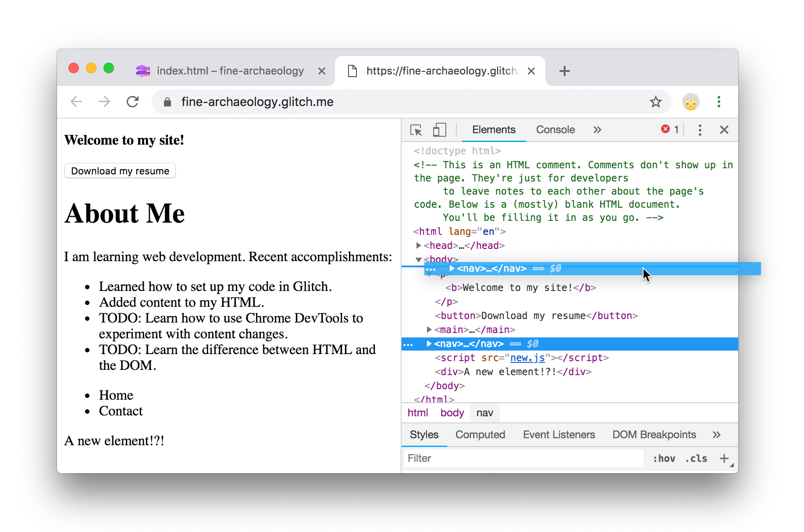Click the new.js script link
The width and height of the screenshot is (804, 532).
pos(527,358)
